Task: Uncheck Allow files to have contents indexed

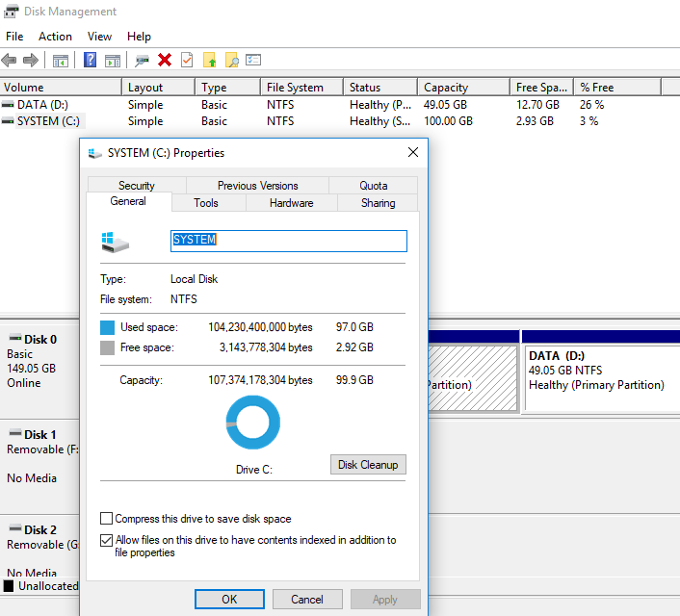Action: 107,541
